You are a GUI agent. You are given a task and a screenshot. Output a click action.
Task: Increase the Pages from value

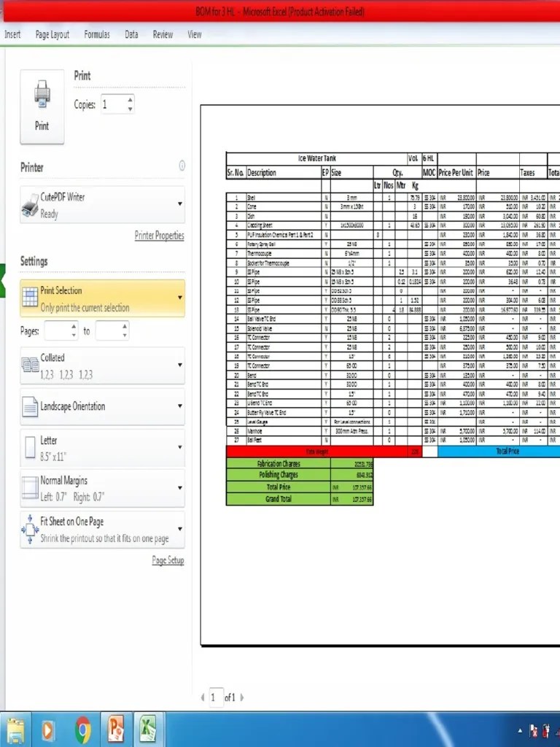click(x=74, y=326)
